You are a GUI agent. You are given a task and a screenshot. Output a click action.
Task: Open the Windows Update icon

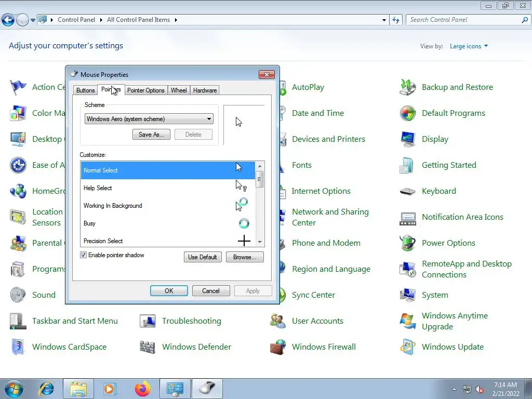tap(408, 347)
